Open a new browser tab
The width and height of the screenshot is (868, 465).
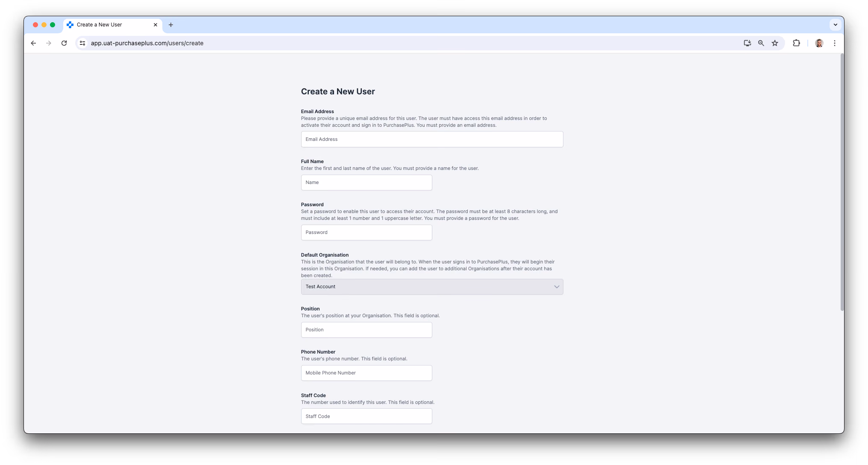(x=171, y=25)
